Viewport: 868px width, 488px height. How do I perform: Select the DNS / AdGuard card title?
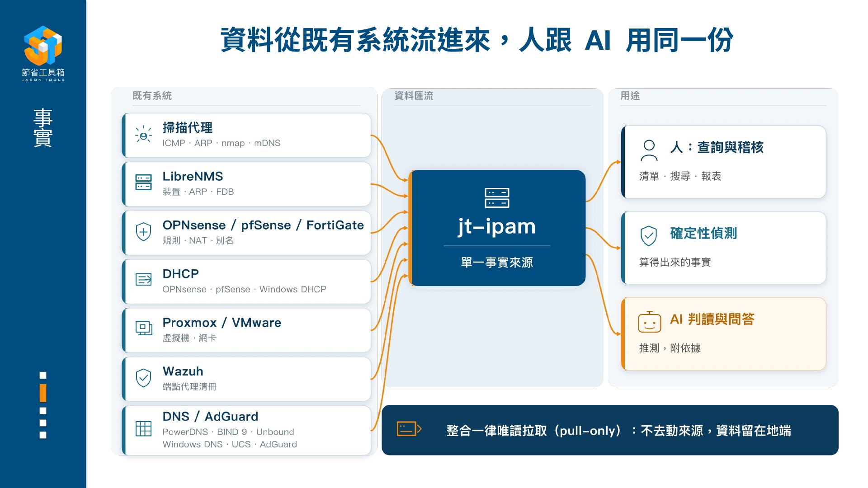coord(210,417)
